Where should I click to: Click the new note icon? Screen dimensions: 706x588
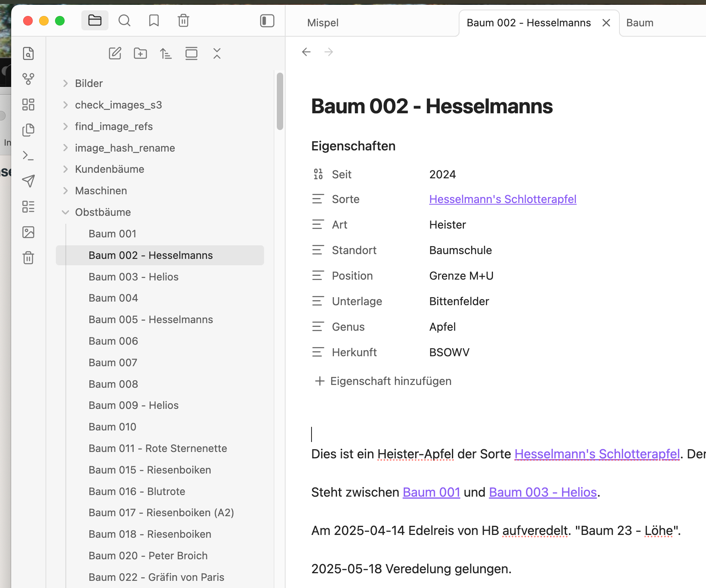(115, 53)
